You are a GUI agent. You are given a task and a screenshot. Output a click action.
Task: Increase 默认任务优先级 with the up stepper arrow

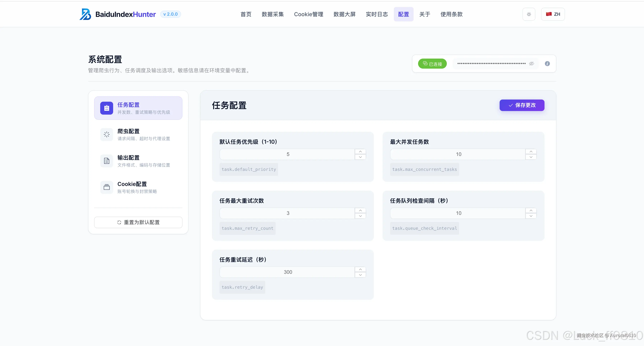[x=360, y=151]
